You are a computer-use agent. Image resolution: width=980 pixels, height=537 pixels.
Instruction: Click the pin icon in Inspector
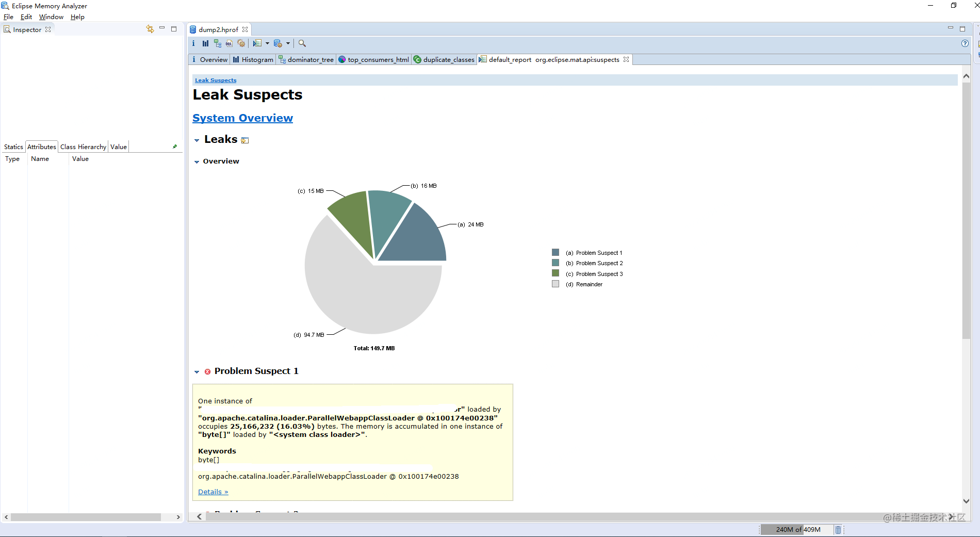(175, 147)
